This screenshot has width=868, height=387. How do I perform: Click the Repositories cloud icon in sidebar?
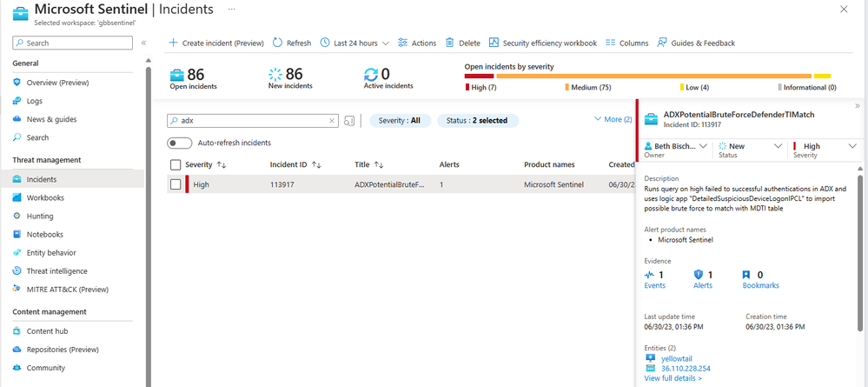(x=17, y=350)
